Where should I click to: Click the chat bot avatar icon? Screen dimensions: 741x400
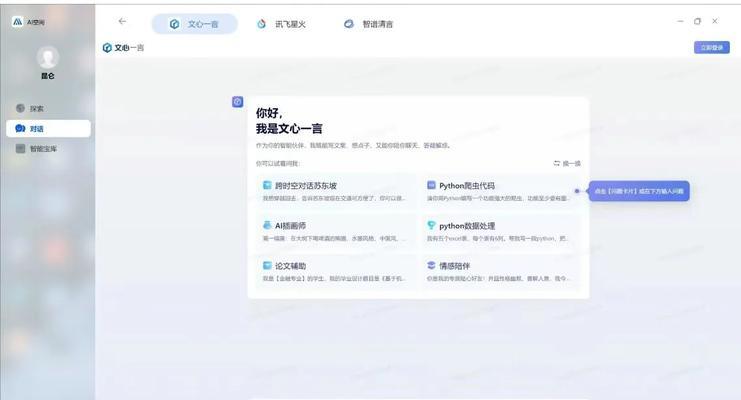238,102
